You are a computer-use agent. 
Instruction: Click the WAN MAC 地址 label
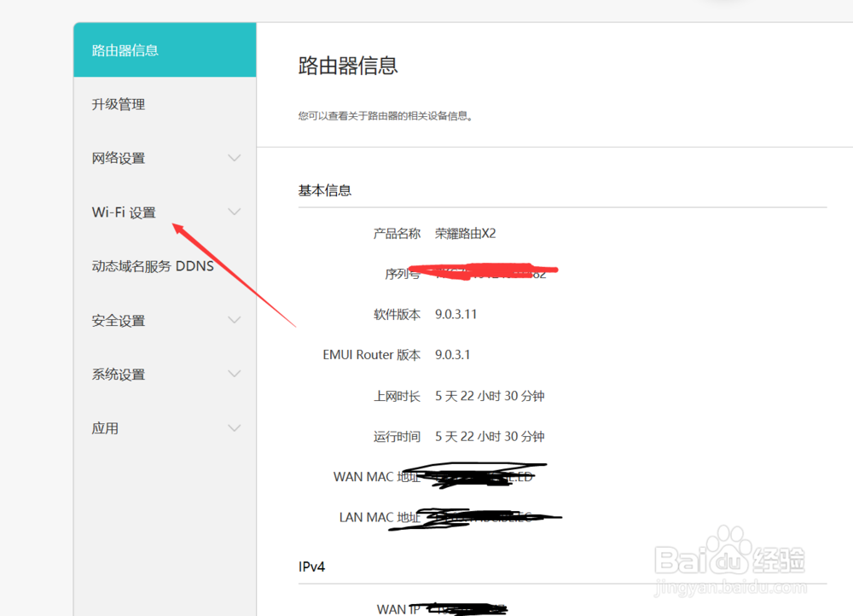377,477
